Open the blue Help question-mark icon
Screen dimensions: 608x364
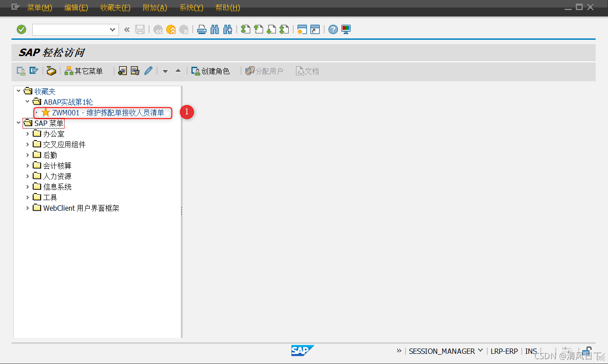click(333, 30)
